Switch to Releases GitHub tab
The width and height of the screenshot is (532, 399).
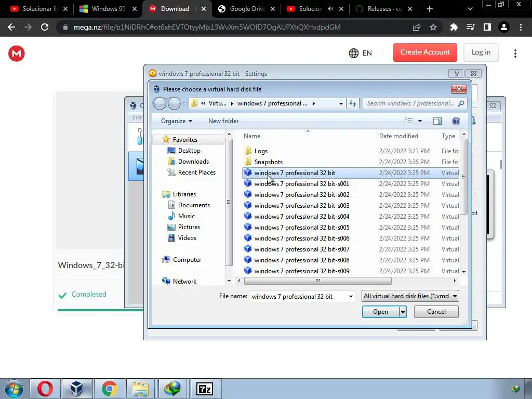click(x=383, y=9)
